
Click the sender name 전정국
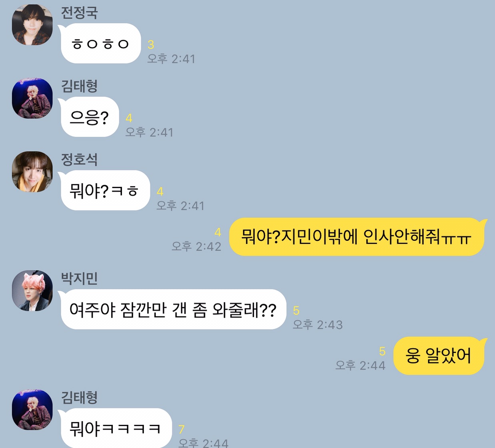click(x=79, y=12)
